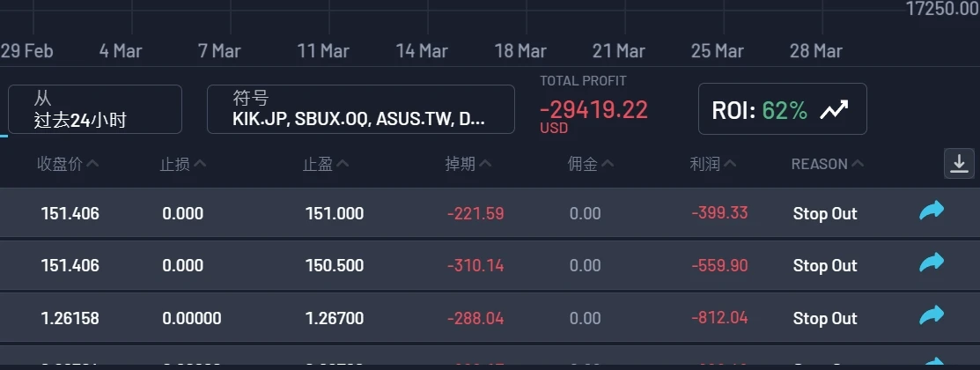Sort by 掉期 column
The height and width of the screenshot is (370, 980).
(468, 164)
